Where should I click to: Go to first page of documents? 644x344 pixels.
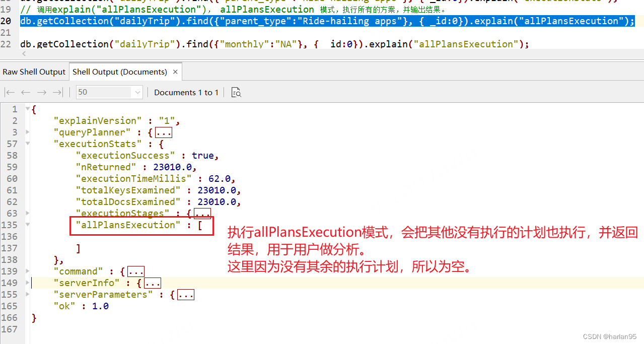click(x=10, y=92)
